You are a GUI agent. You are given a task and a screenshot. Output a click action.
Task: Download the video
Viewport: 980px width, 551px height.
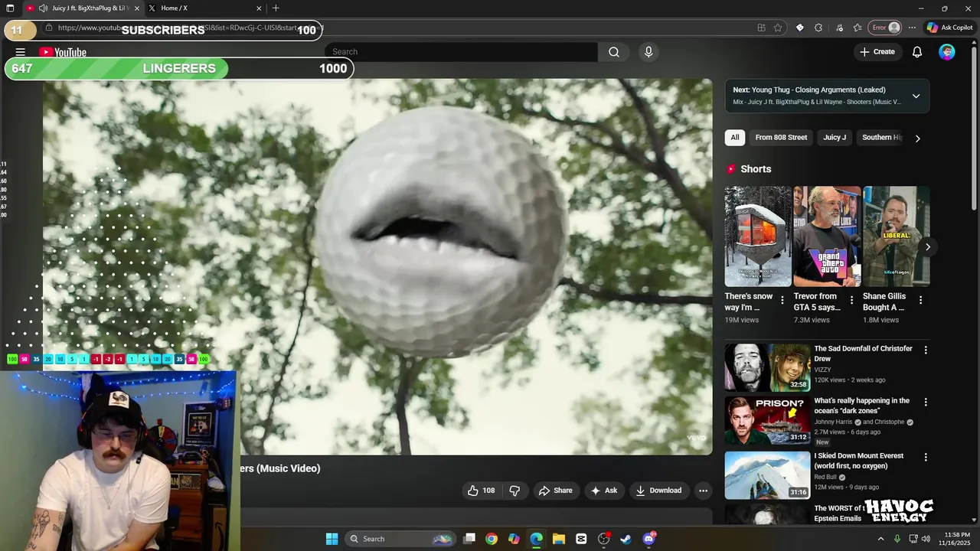coord(658,491)
